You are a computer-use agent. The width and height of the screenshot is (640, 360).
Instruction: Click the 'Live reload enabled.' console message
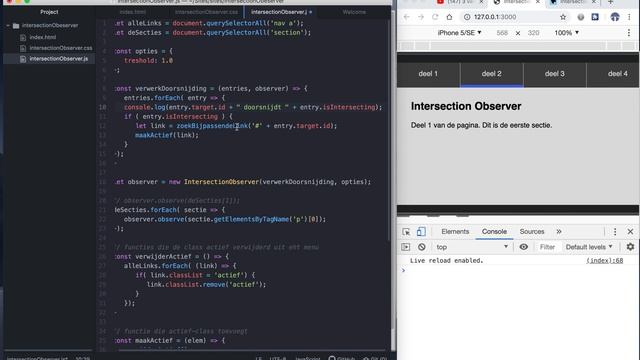(x=447, y=260)
